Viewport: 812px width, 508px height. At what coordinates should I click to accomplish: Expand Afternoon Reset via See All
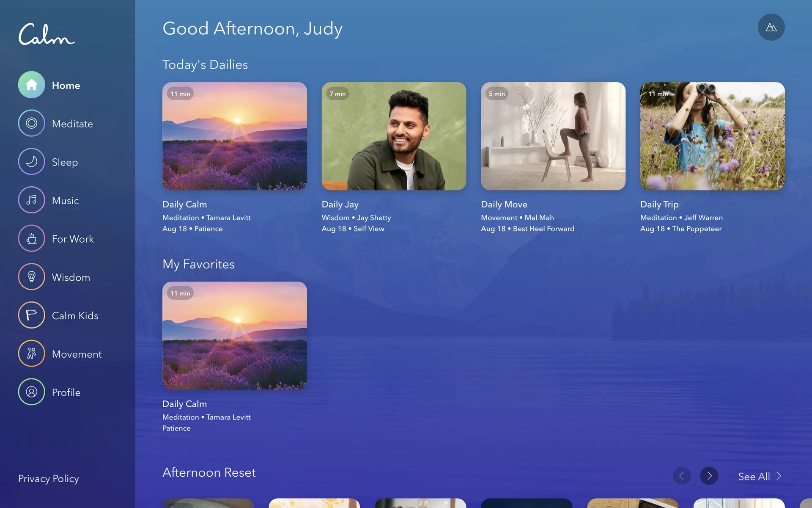tap(760, 477)
